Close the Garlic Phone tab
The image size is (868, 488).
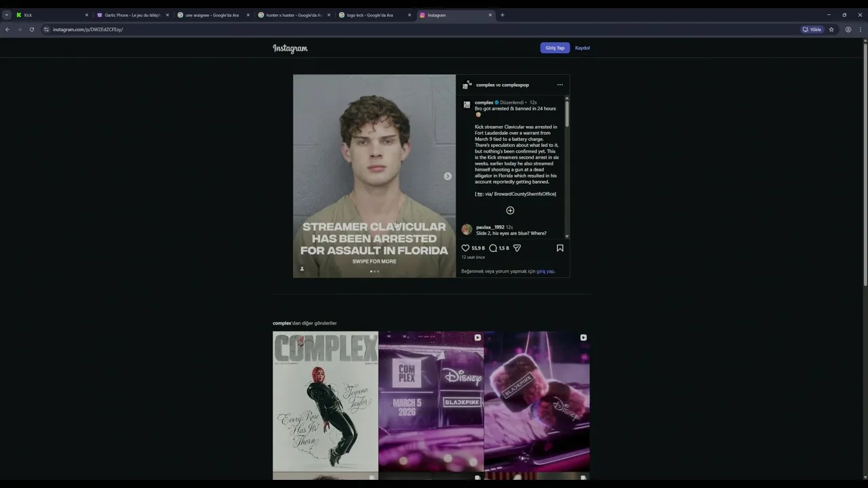pos(167,15)
